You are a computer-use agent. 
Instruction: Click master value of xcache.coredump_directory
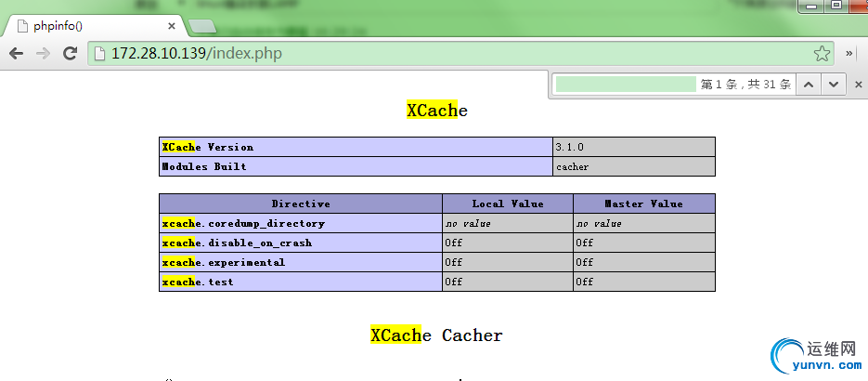coord(599,224)
